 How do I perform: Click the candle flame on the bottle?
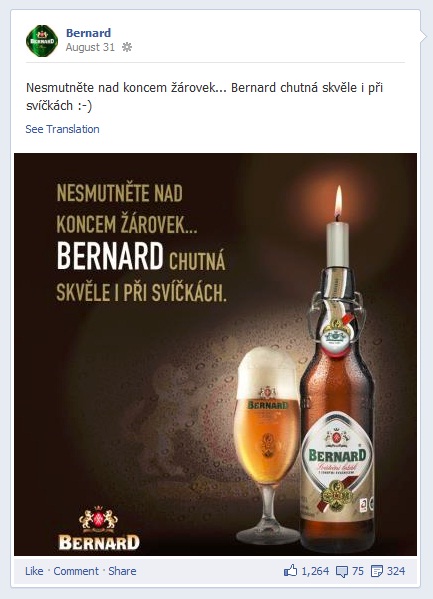pos(338,202)
